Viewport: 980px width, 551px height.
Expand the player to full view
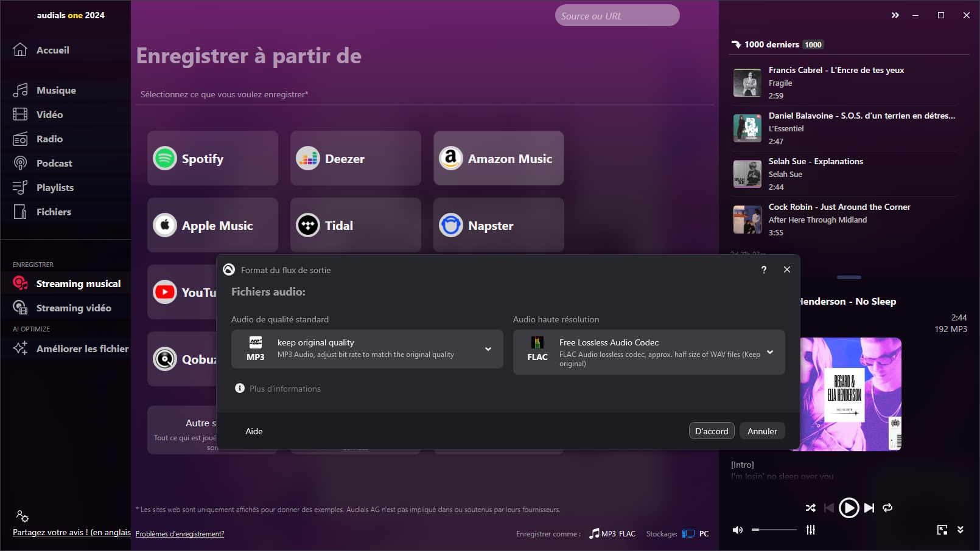(x=942, y=530)
